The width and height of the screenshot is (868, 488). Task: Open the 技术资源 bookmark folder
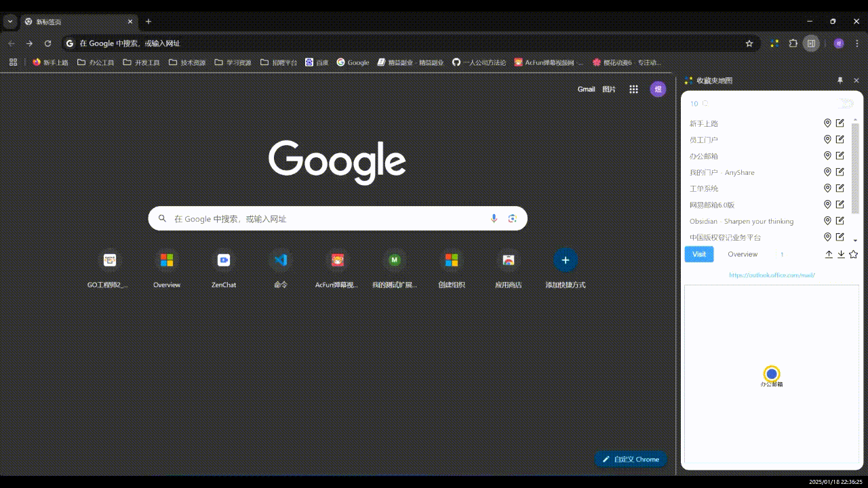pyautogui.click(x=187, y=62)
